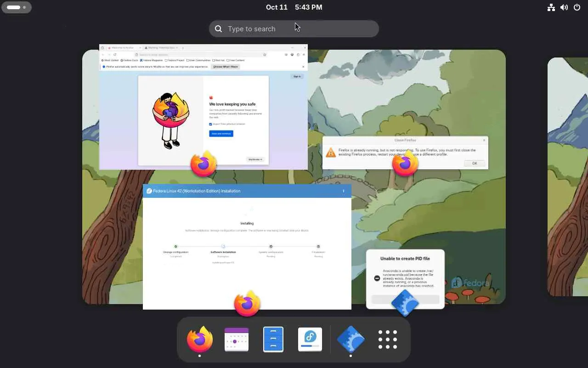
Task: Click the volume speaker icon in top bar
Action: 564,7
